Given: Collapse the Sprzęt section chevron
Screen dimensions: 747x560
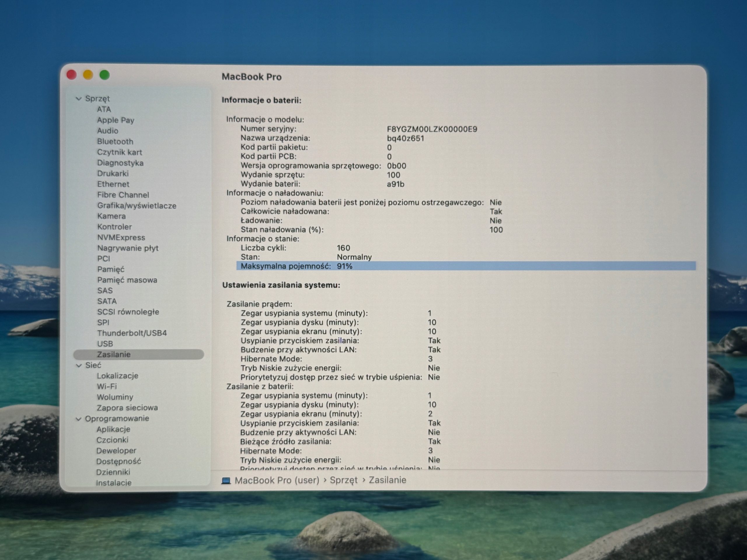Looking at the screenshot, I should click(79, 99).
